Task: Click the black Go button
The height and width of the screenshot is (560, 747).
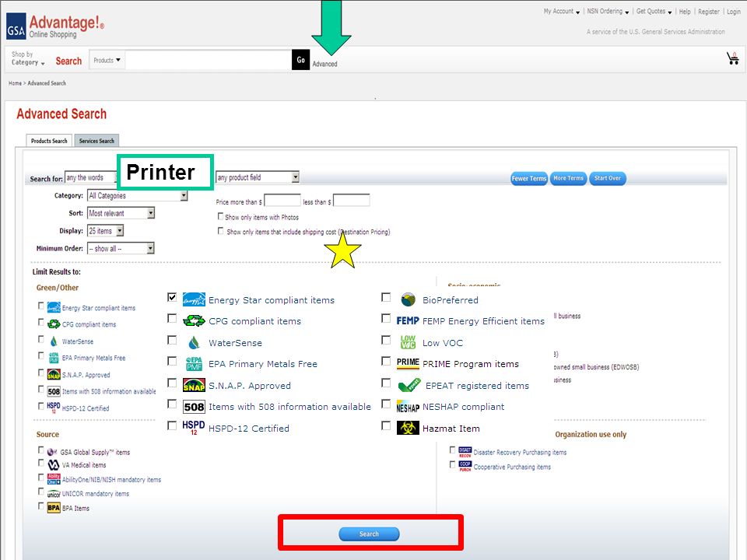Action: tap(300, 60)
